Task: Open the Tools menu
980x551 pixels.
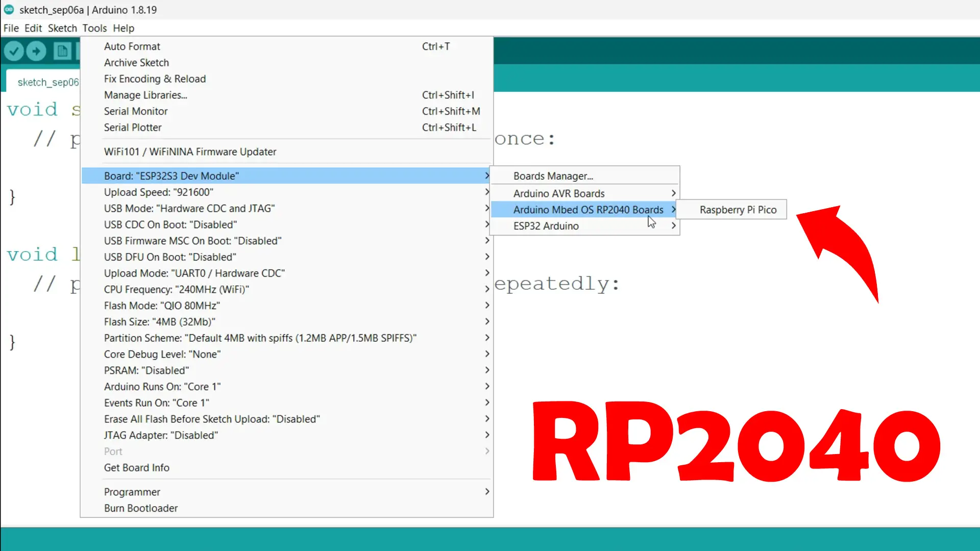Action: (94, 28)
